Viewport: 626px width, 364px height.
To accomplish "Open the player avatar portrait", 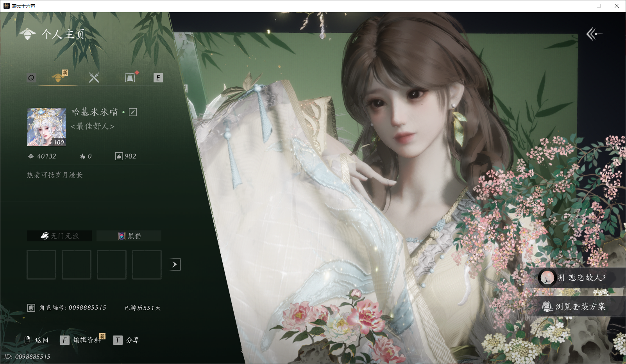I will 47,127.
